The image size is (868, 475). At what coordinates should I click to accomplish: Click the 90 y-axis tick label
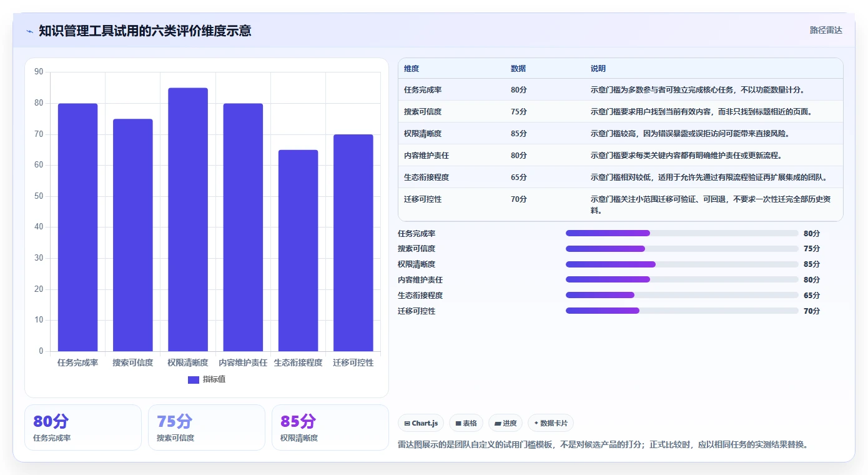tap(39, 72)
